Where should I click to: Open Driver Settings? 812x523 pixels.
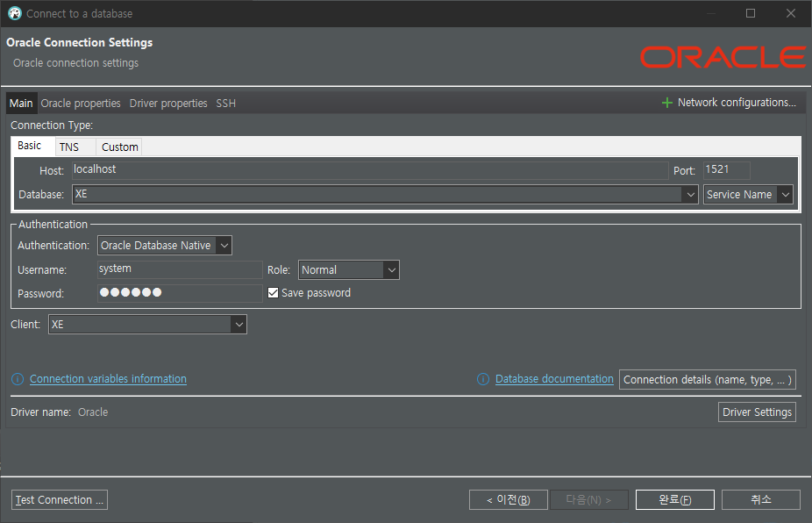[757, 412]
